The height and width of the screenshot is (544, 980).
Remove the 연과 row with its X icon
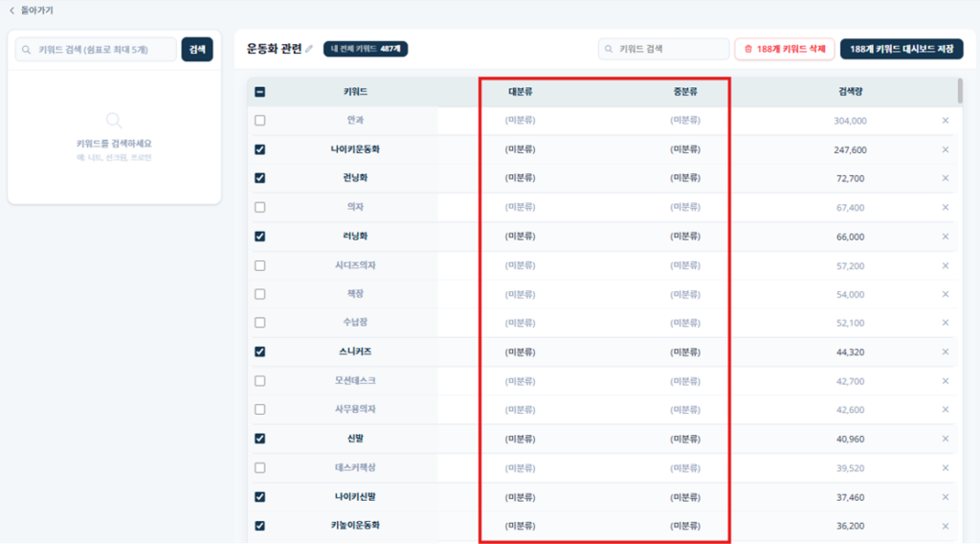click(945, 121)
